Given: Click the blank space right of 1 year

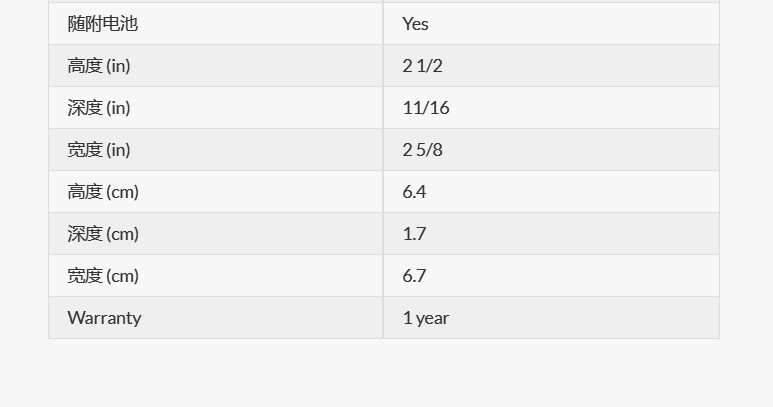Looking at the screenshot, I should pos(584,318).
